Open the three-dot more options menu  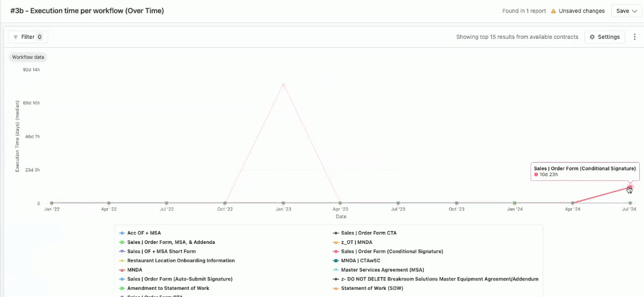[x=635, y=37]
